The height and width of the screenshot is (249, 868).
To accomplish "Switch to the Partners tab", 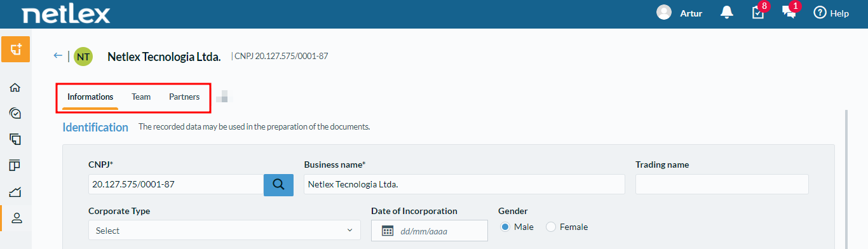I will [x=184, y=97].
